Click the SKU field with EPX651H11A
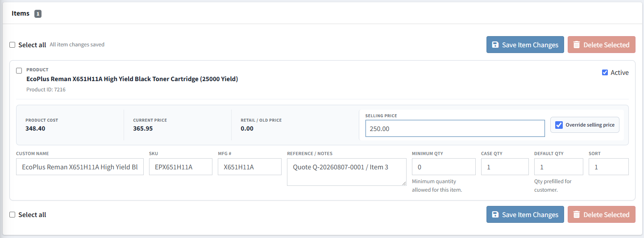The height and width of the screenshot is (238, 644). (181, 167)
